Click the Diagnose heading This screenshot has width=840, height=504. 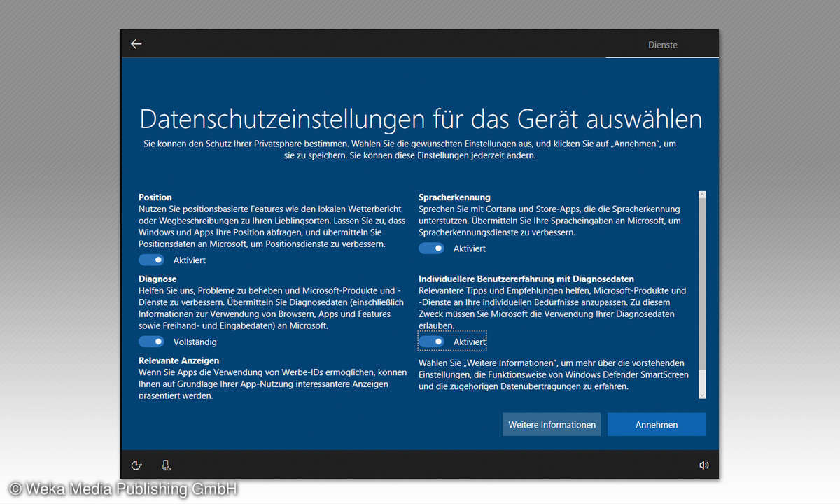(157, 279)
